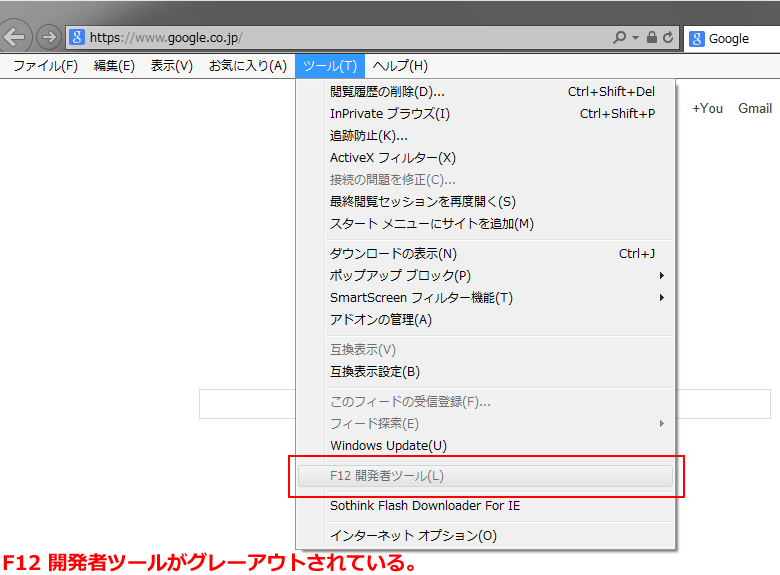Click the Google favicon in the address bar
The width and height of the screenshot is (780, 575).
pyautogui.click(x=77, y=37)
